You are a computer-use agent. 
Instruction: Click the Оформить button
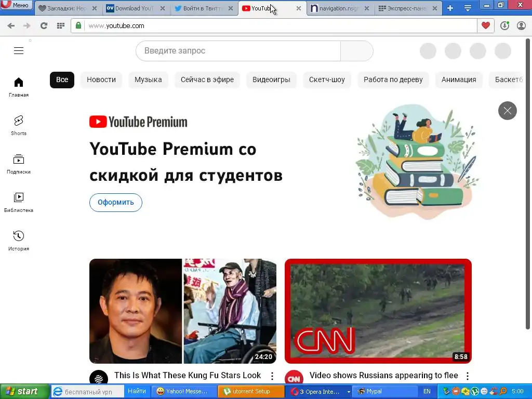[x=116, y=203]
